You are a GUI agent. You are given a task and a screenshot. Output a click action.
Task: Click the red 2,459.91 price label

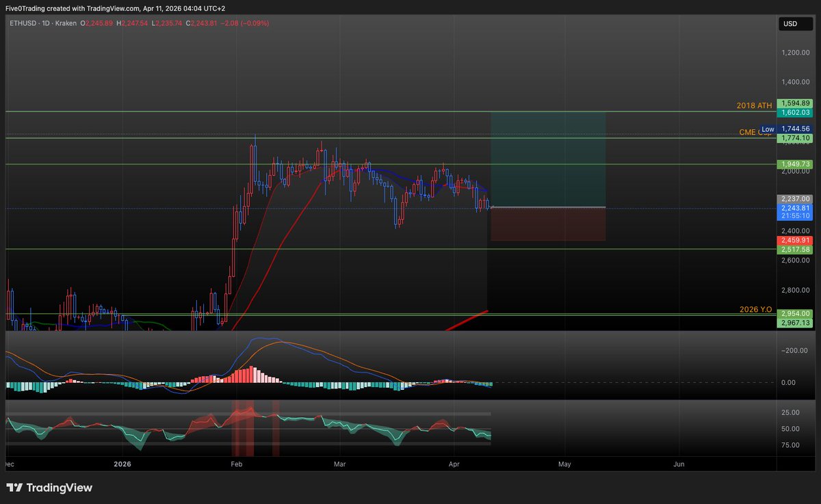pos(794,240)
